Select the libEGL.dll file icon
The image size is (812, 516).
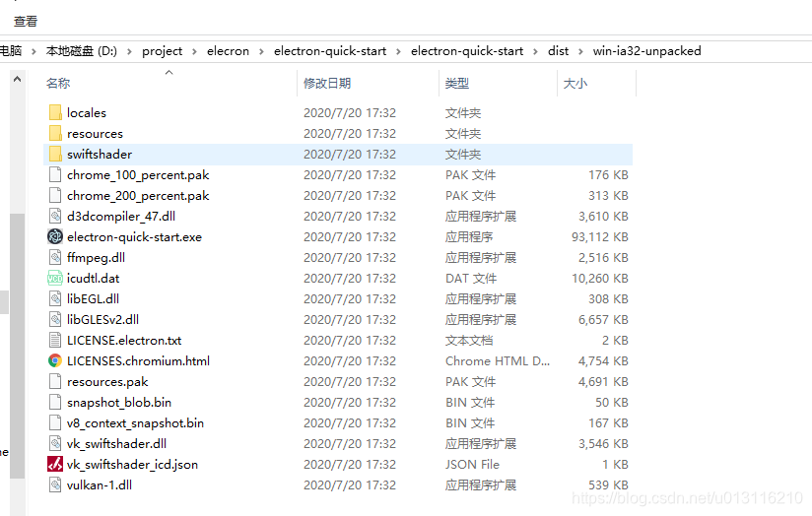click(55, 298)
